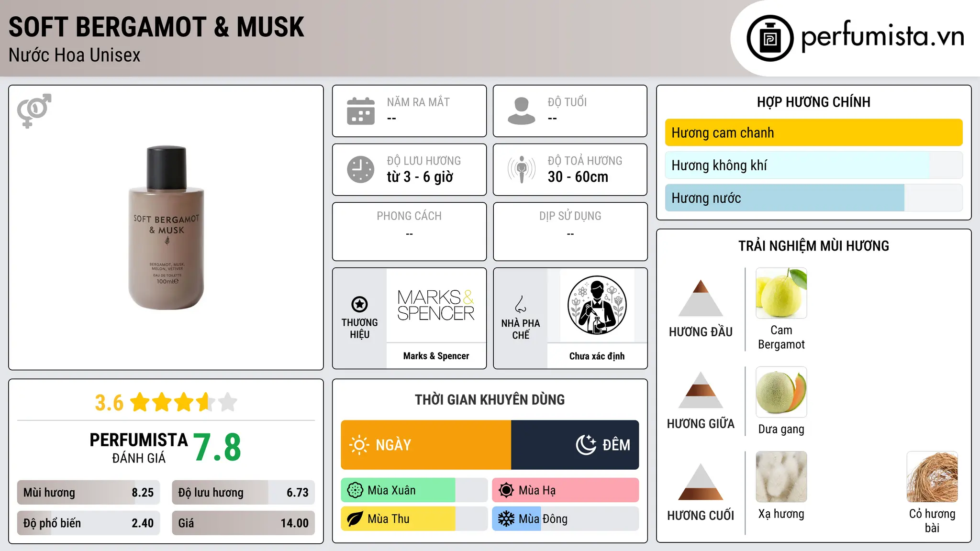The width and height of the screenshot is (980, 551).
Task: Click the 3.6 star rating
Action: pyautogui.click(x=166, y=402)
